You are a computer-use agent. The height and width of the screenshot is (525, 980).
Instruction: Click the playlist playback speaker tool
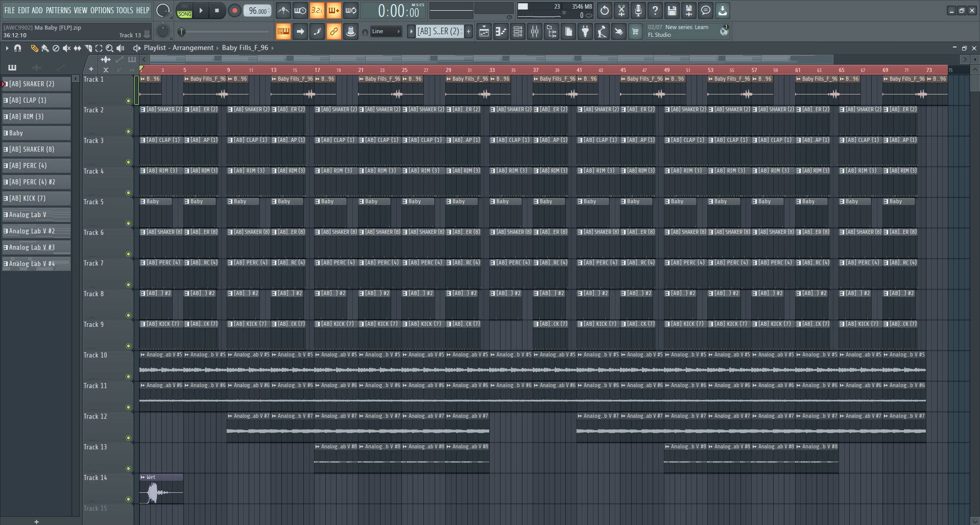(121, 48)
